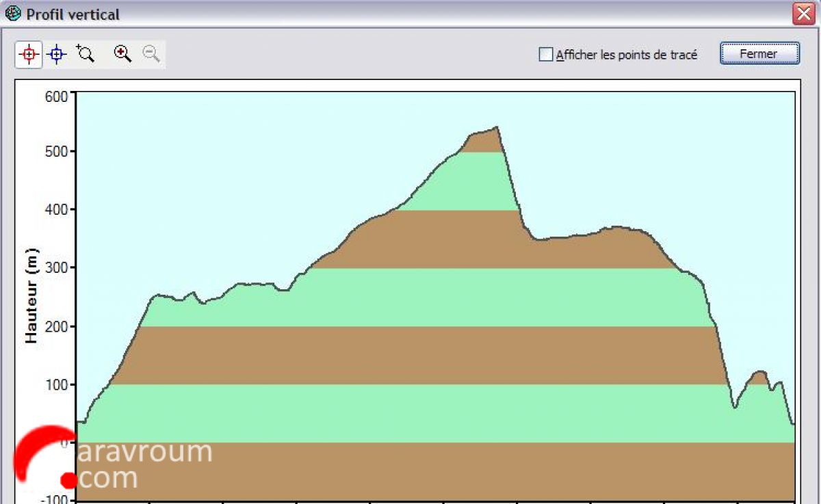Activate the zoom-to-area magnifier tool
821x504 pixels.
86,53
